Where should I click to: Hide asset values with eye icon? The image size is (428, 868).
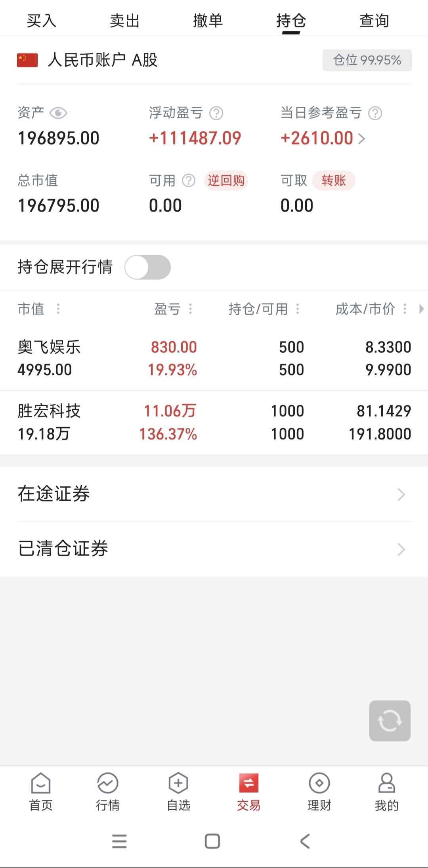pyautogui.click(x=58, y=113)
